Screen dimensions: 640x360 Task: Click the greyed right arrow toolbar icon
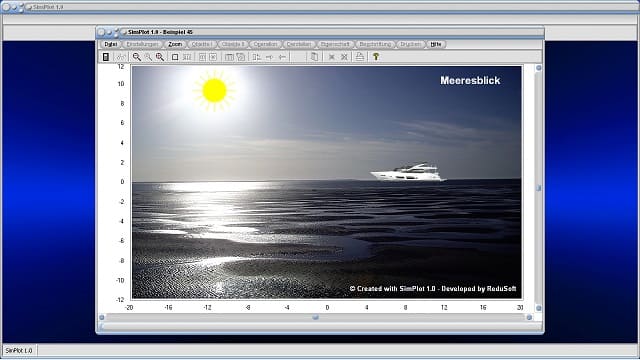269,57
